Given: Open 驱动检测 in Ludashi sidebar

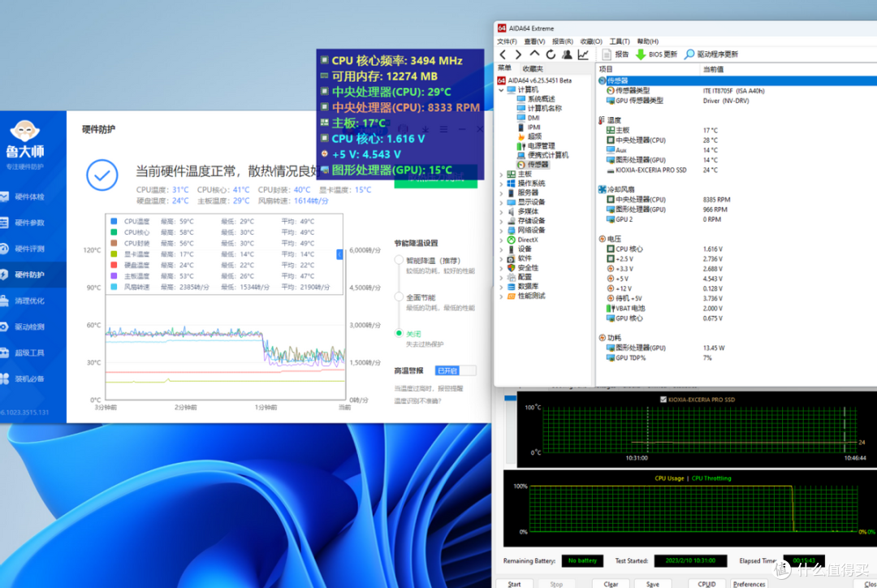Looking at the screenshot, I should pyautogui.click(x=29, y=326).
